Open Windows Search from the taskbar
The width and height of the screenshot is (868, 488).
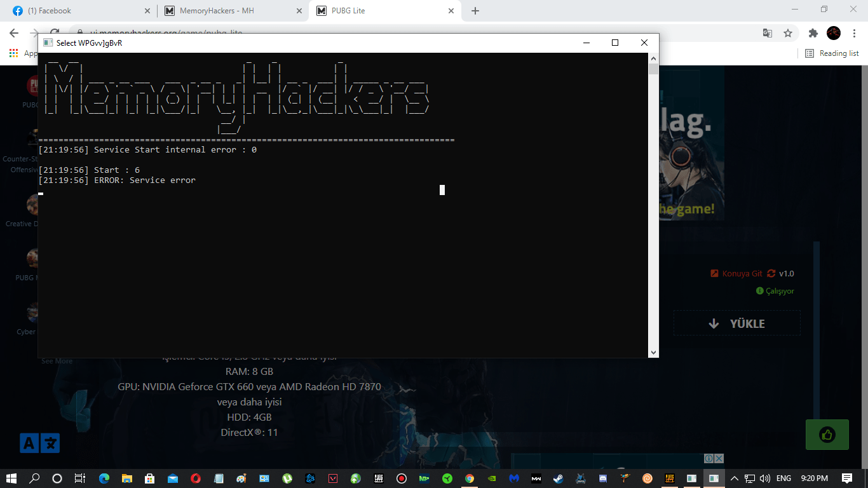35,478
